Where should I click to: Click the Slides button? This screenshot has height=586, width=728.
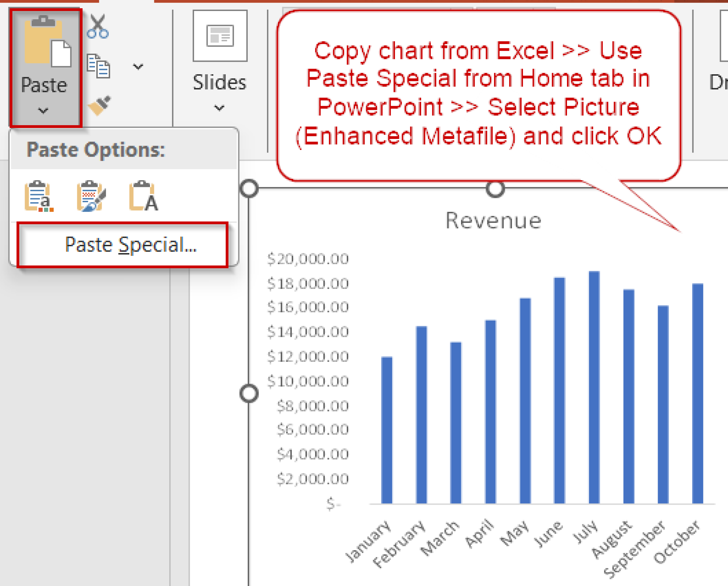(219, 82)
